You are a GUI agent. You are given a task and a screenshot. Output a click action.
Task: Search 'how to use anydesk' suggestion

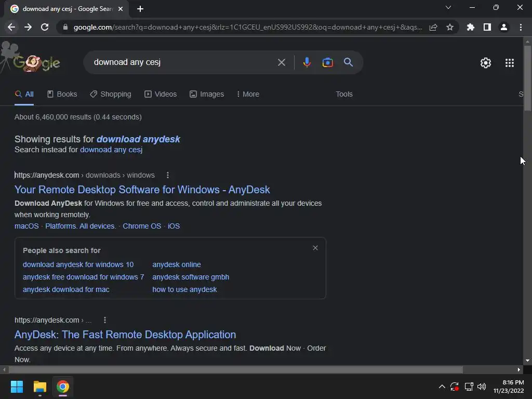(x=184, y=290)
